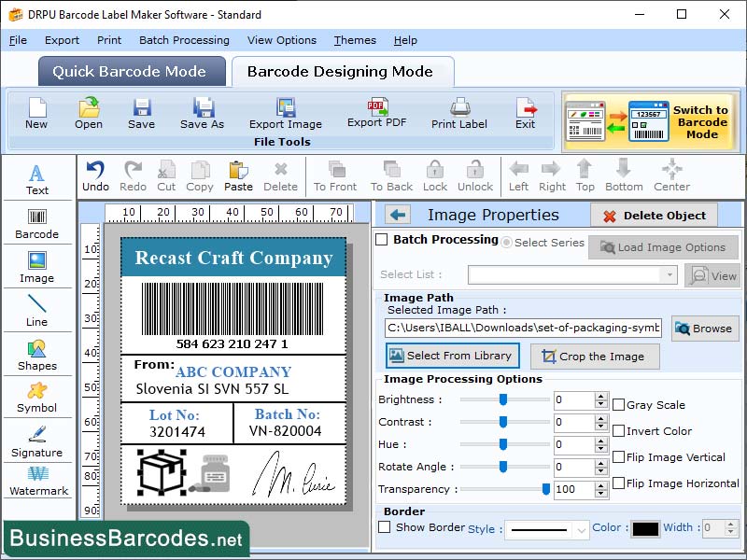Viewport: 747px width, 560px height.
Task: Click the Select From Library button
Action: point(452,356)
